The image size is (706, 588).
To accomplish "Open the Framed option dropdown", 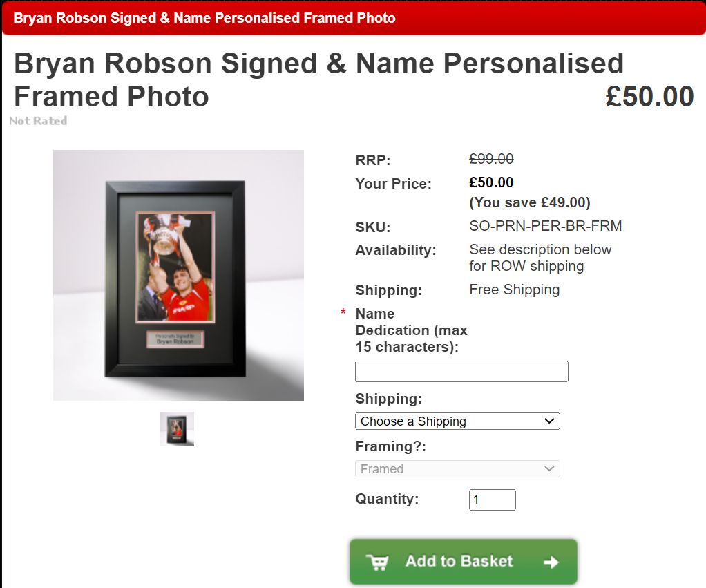I will click(x=457, y=468).
